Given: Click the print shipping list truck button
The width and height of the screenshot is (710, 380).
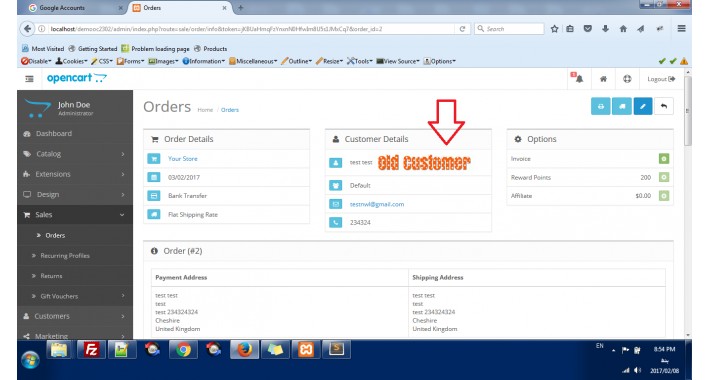Looking at the screenshot, I should point(622,106).
